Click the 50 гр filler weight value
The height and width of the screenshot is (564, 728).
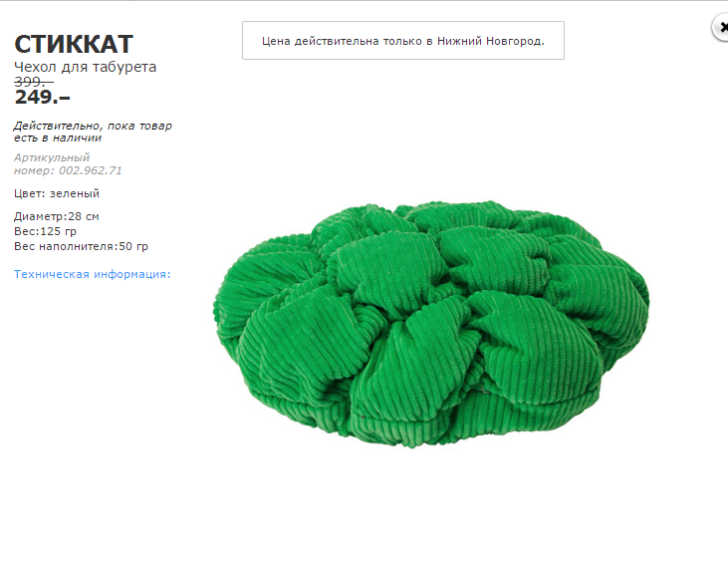(x=133, y=246)
